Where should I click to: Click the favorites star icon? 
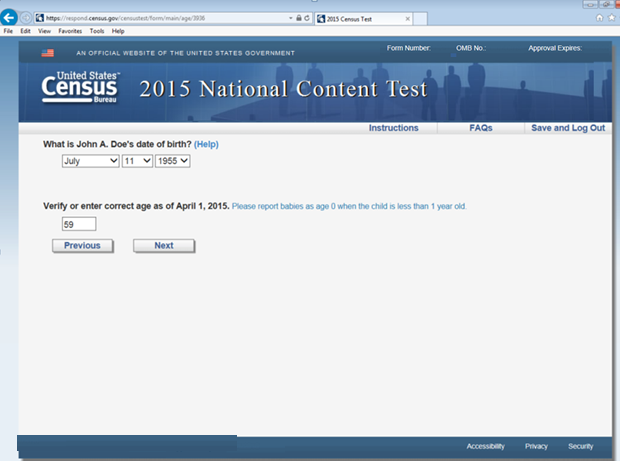tap(612, 18)
